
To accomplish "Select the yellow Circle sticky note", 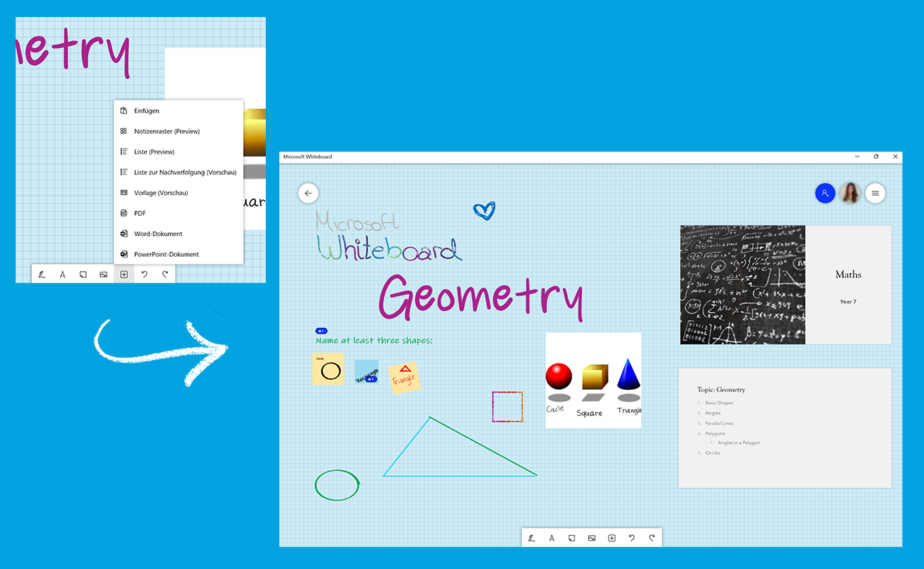I will tap(328, 369).
